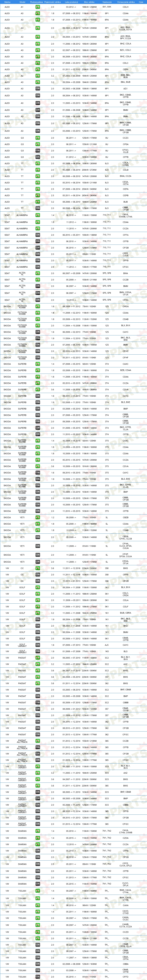The width and height of the screenshot is (147, 980).
Task: Click the ON diesel icon in the VW Golf BKD row
Action: 38,626
